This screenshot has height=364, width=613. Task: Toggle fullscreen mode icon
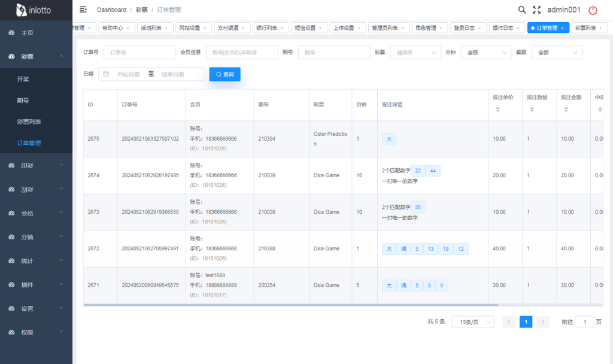pos(536,10)
